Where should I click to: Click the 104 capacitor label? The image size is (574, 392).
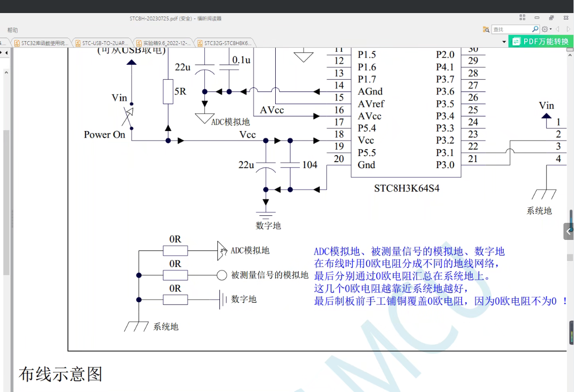(x=310, y=165)
